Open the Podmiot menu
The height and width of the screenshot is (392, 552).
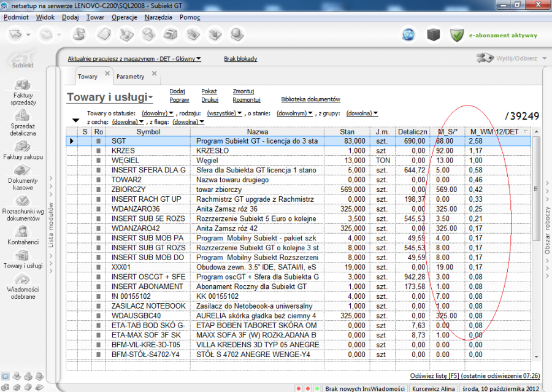16,17
